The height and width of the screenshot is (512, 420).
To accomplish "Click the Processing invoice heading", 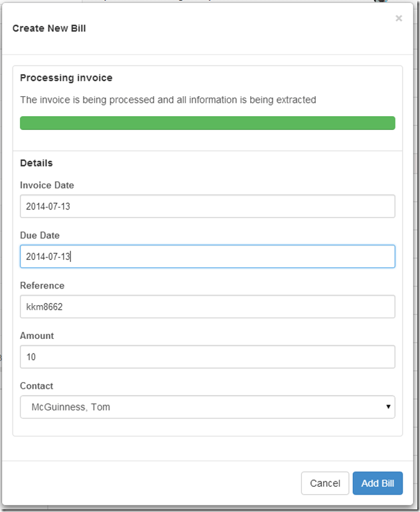I will coord(66,78).
